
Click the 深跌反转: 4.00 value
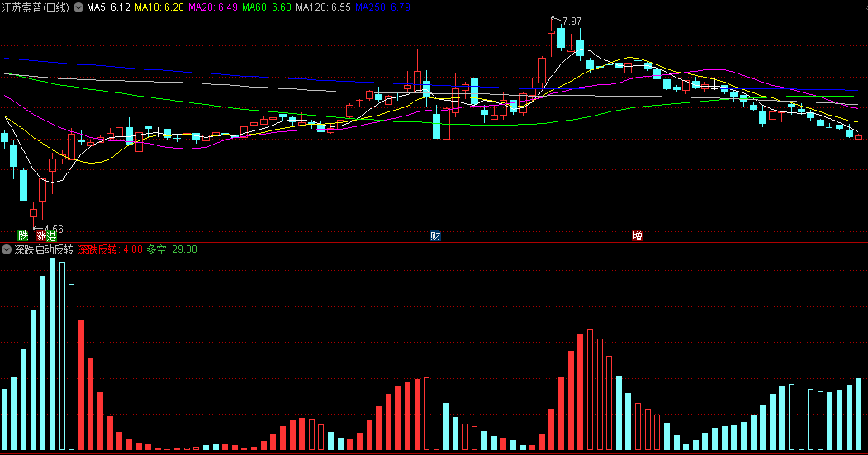110,249
